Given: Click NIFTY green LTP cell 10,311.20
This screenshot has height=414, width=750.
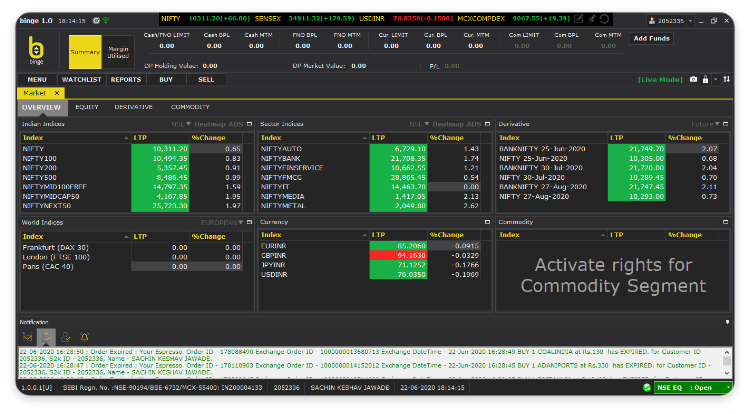Looking at the screenshot, I should point(160,149).
